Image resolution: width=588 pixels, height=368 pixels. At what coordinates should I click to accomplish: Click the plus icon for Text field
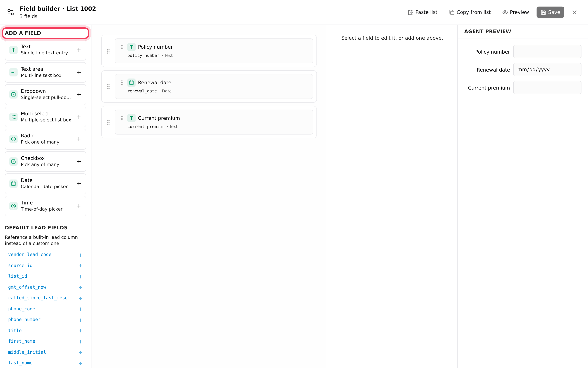tap(79, 50)
